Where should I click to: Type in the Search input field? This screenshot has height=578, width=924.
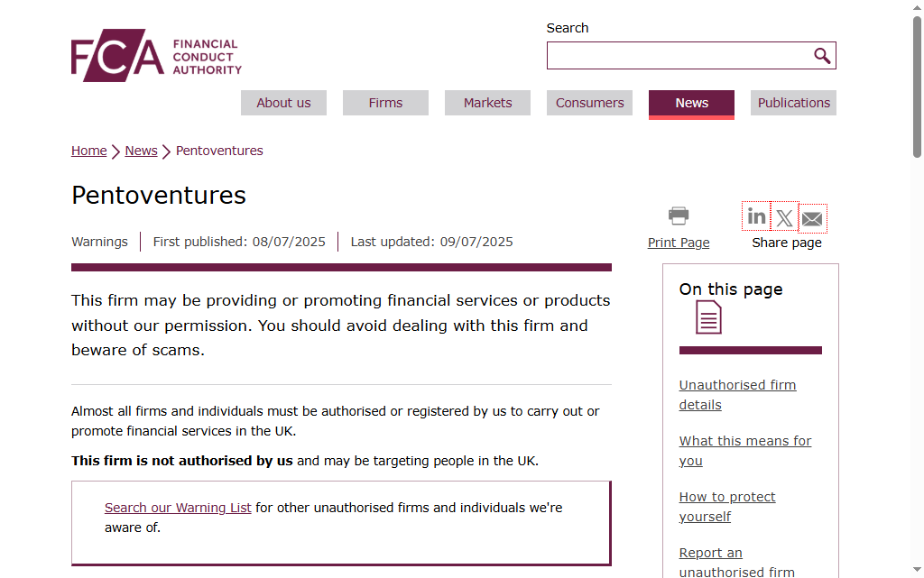coord(679,56)
